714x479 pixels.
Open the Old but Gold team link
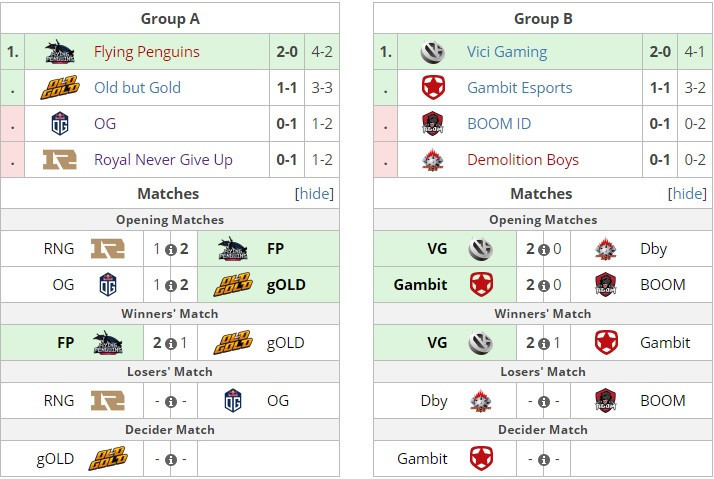138,87
